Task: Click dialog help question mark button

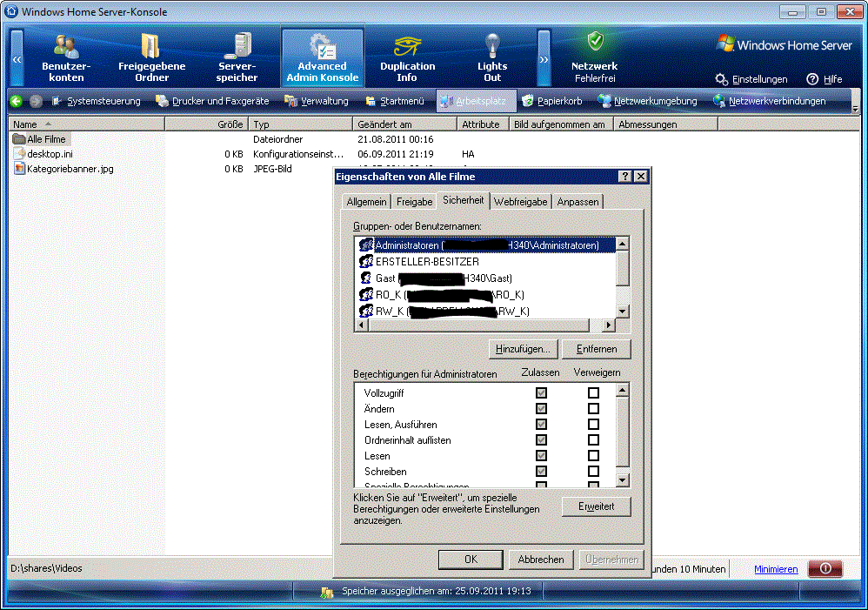Action: pos(625,176)
